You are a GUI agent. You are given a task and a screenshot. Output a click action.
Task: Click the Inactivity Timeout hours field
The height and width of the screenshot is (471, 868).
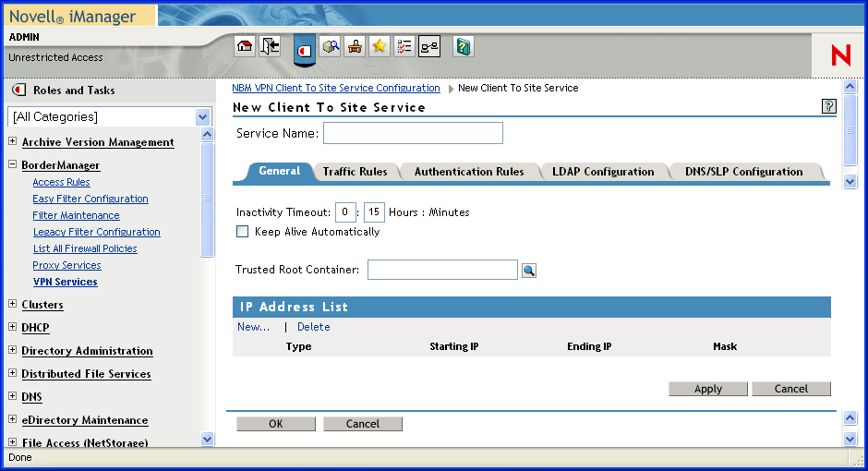345,212
